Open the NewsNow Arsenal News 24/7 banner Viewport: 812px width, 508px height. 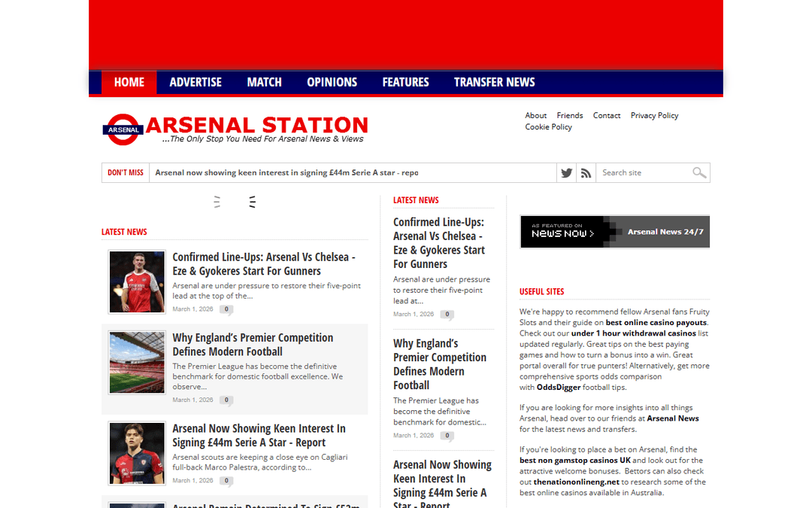[x=615, y=232]
